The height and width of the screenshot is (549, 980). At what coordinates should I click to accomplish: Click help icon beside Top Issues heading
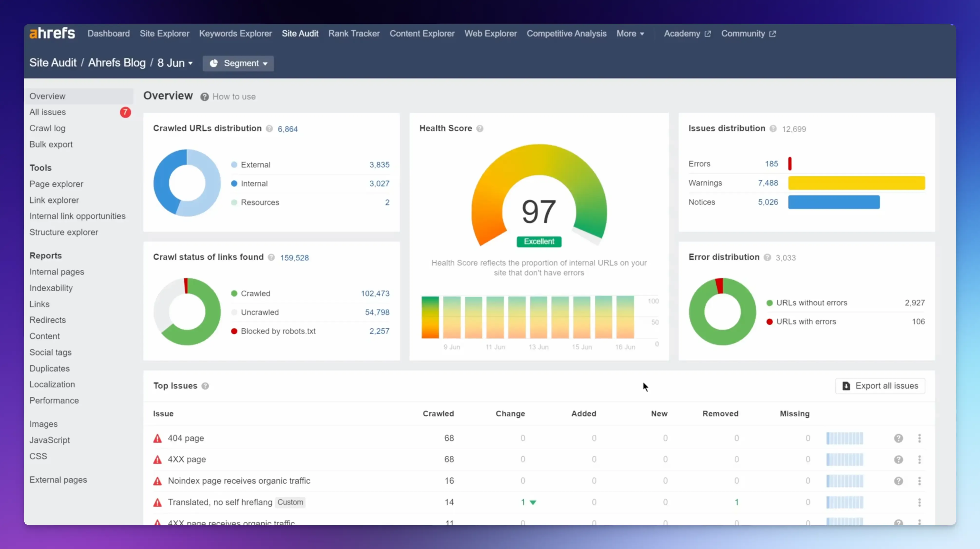(205, 386)
